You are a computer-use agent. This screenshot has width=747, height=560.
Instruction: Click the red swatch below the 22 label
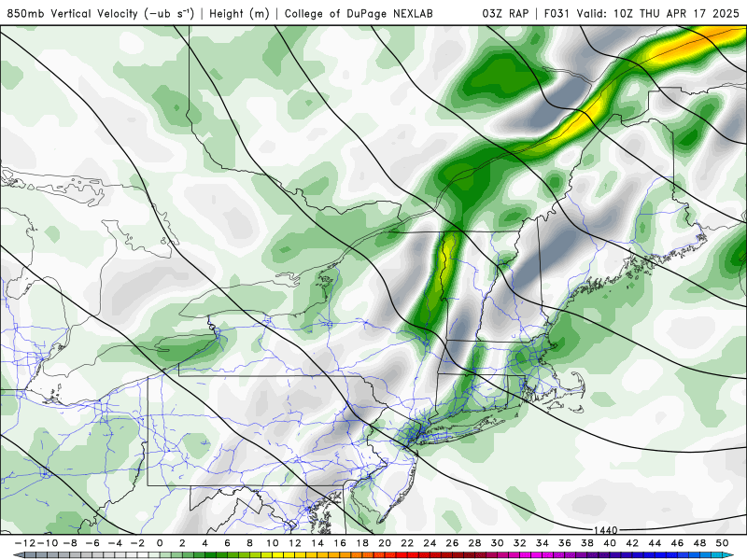tap(413, 555)
